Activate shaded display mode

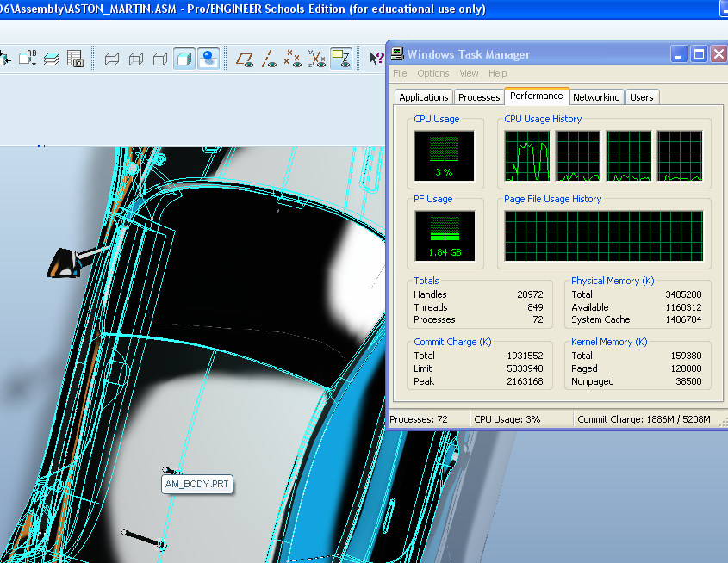(184, 59)
